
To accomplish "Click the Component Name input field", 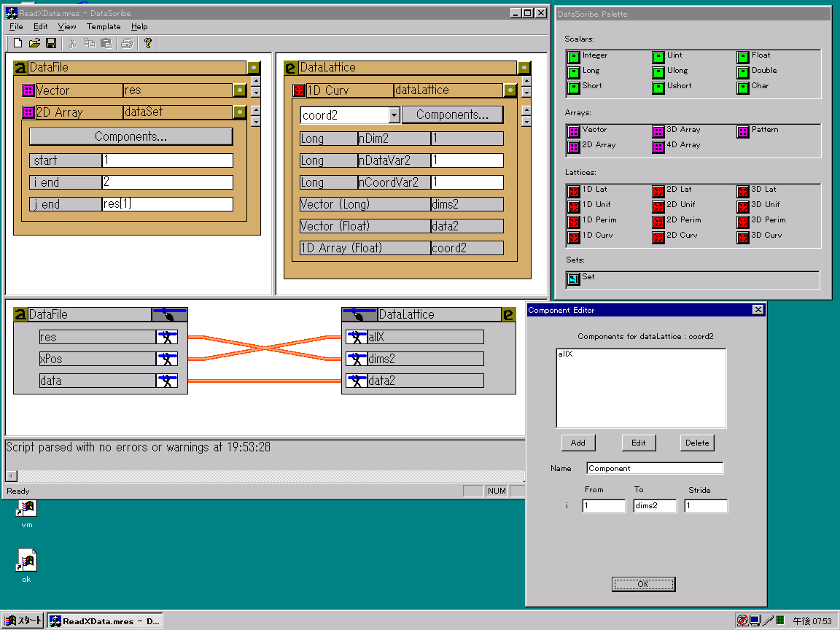I will tap(655, 468).
